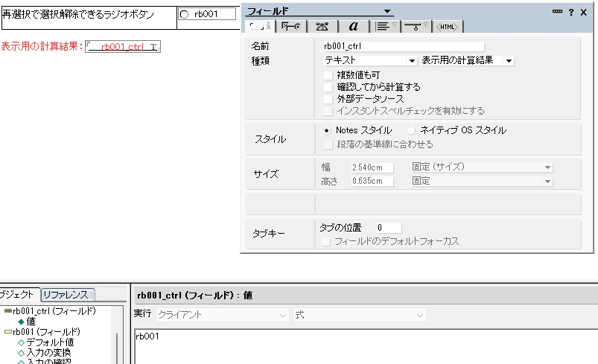Image resolution: width=598 pixels, height=364 pixels.
Task: Select the 入力の確認 event under rb001
Action: tap(48, 361)
